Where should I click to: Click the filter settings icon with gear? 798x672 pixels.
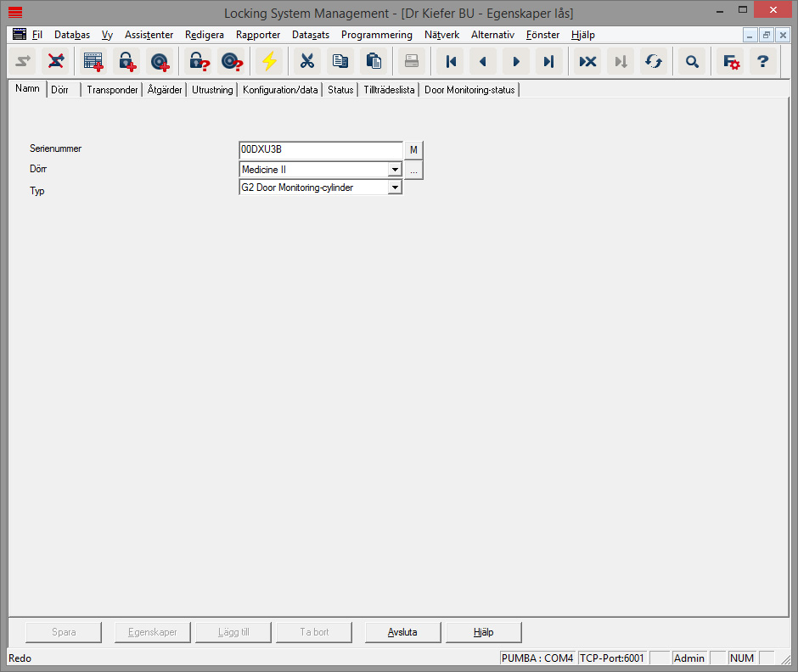pos(729,61)
